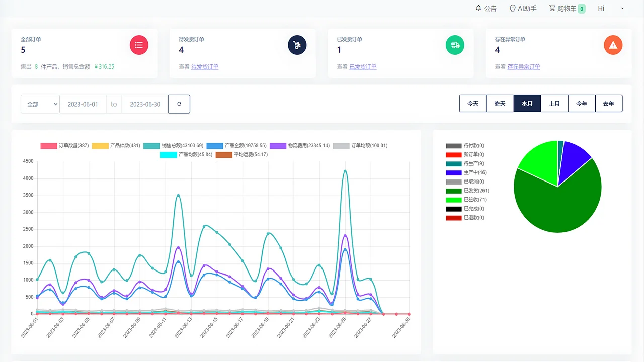
Task: Click the 物流费用 purple legend swatch
Action: tap(278, 146)
